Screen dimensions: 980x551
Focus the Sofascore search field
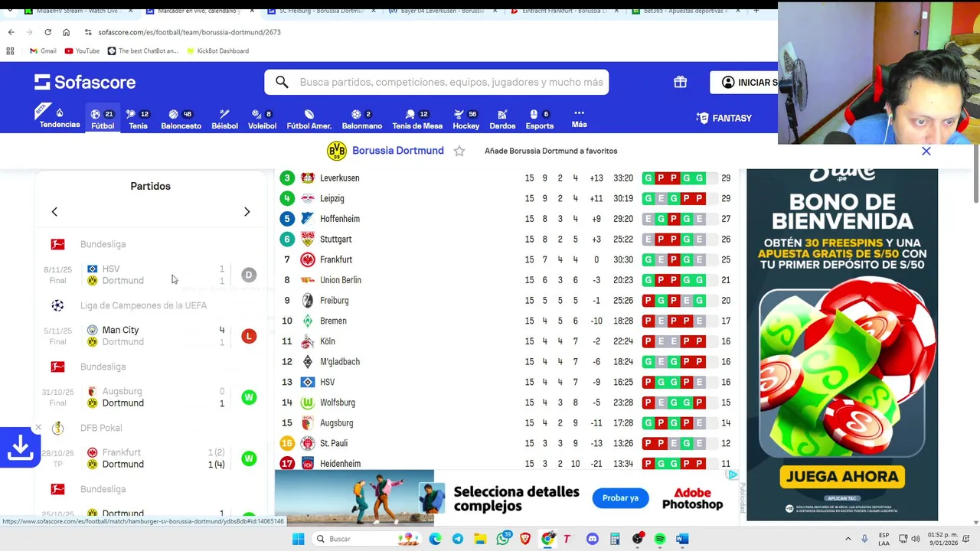point(450,82)
